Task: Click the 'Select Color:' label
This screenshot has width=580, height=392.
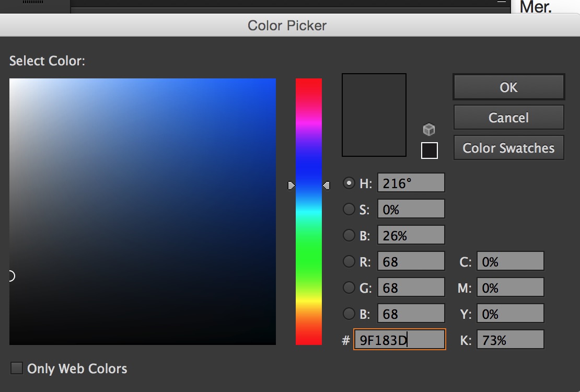Action: 47,61
